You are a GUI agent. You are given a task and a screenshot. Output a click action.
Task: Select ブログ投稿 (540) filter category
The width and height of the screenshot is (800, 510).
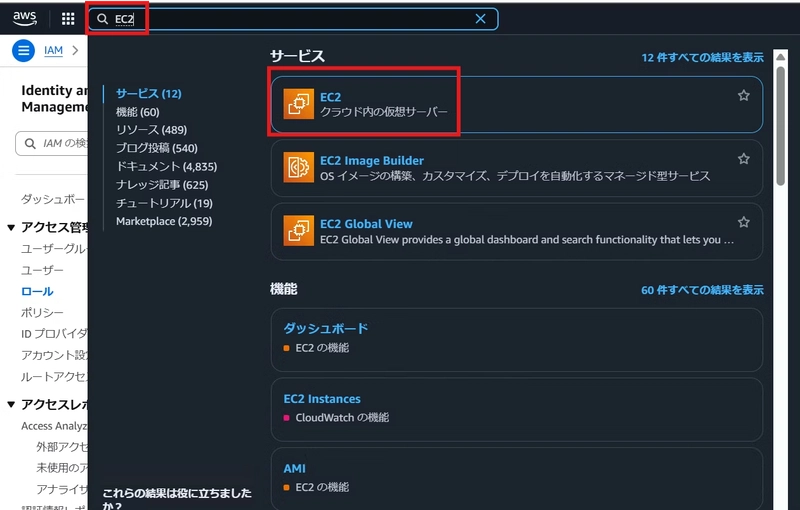157,148
